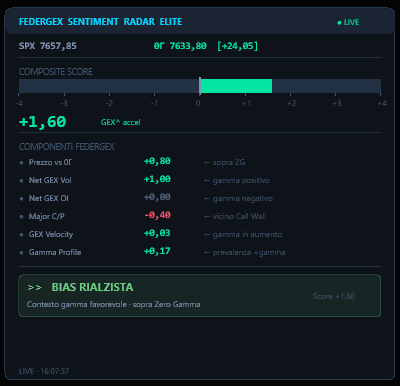This screenshot has width=400, height=386.
Task: Click the -2 scale tick label
Action: [x=109, y=103]
